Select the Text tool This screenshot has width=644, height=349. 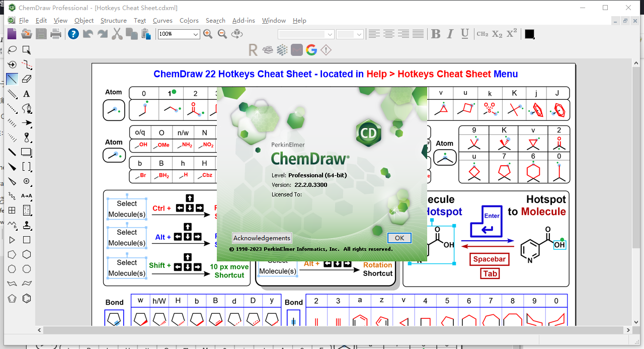(26, 94)
